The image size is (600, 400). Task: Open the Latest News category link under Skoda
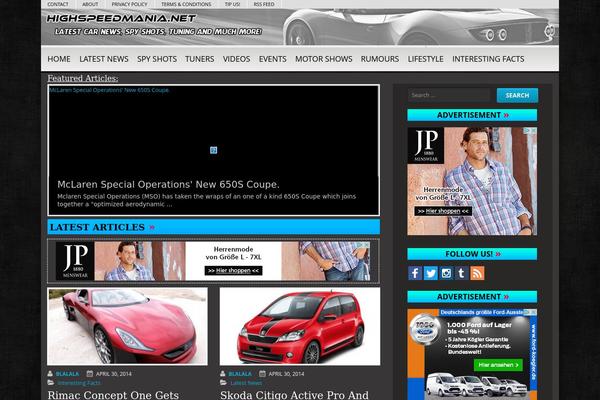[x=246, y=383]
